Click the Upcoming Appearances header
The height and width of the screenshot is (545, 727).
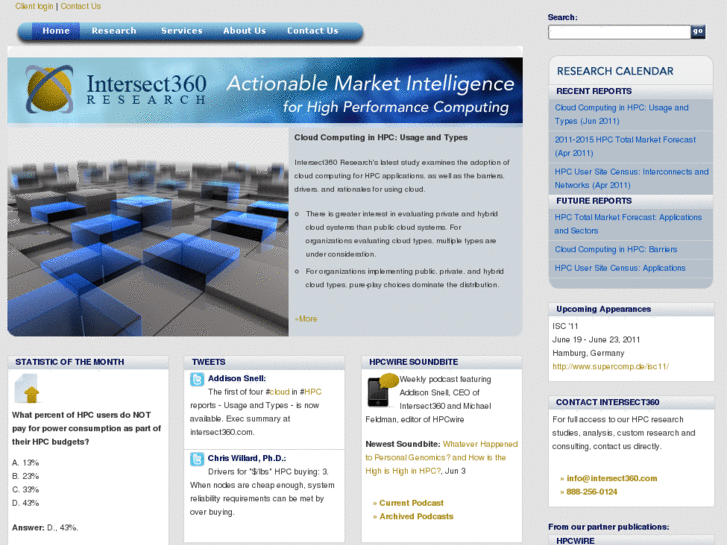click(x=603, y=309)
